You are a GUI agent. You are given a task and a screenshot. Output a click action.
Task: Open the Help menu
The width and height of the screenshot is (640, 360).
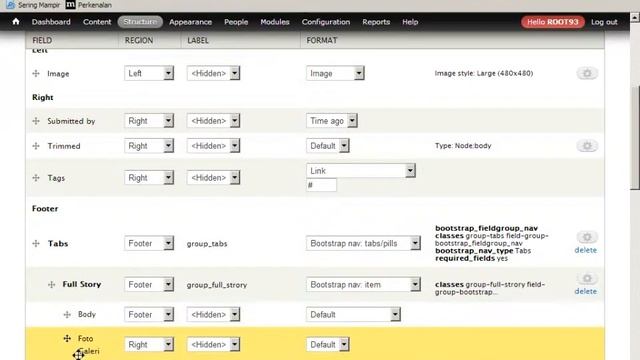tap(410, 22)
